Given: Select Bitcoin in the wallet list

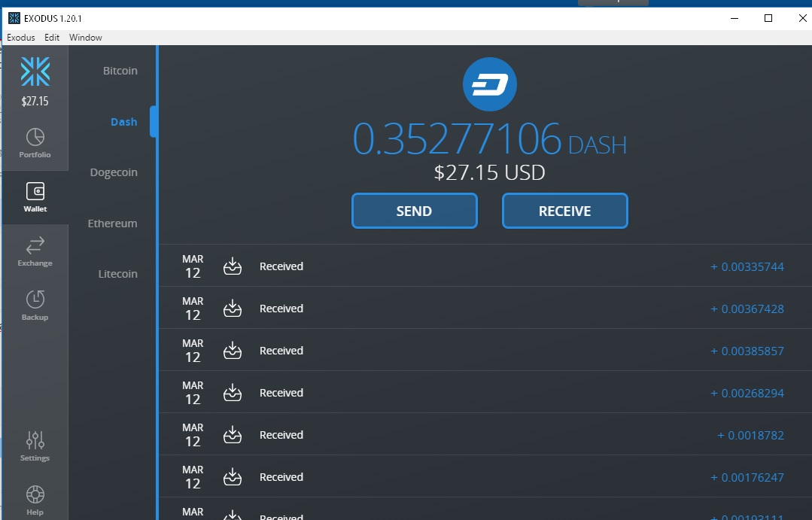Looking at the screenshot, I should [x=120, y=71].
